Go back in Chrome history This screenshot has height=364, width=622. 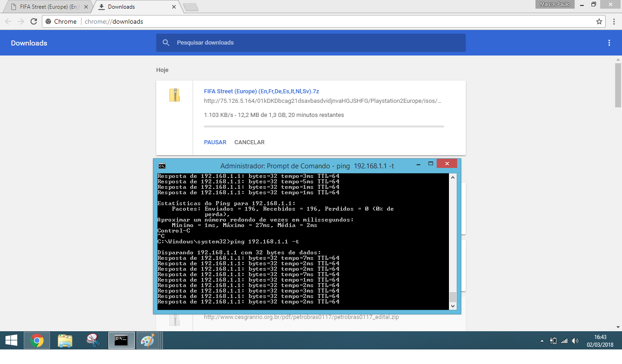(8, 21)
